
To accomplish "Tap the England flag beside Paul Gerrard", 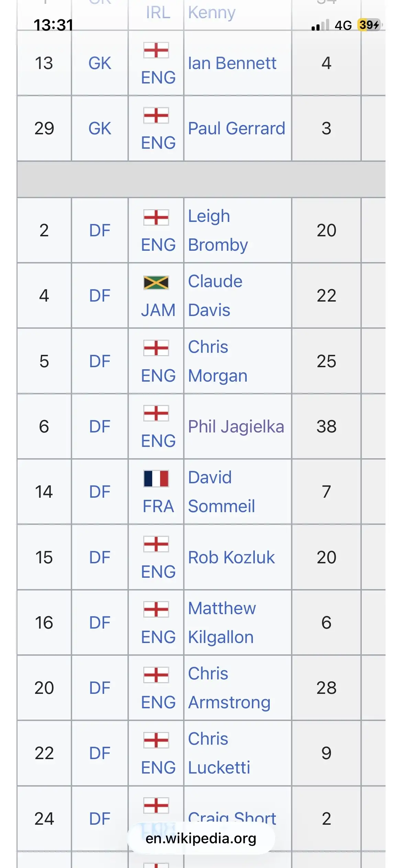I will (156, 115).
